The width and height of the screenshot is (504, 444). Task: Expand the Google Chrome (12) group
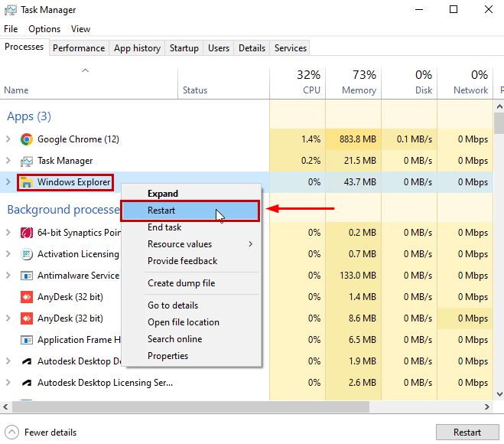8,139
